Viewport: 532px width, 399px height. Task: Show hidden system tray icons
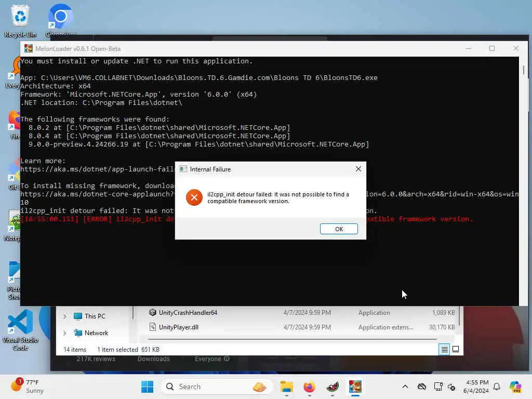405,387
